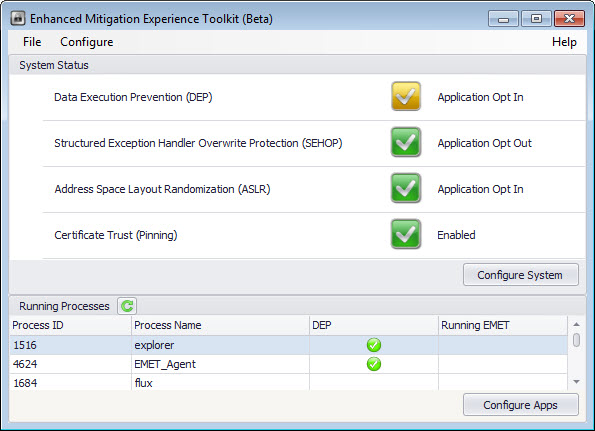Click the green SEHOP status check icon
The width and height of the screenshot is (595, 431).
click(x=406, y=142)
